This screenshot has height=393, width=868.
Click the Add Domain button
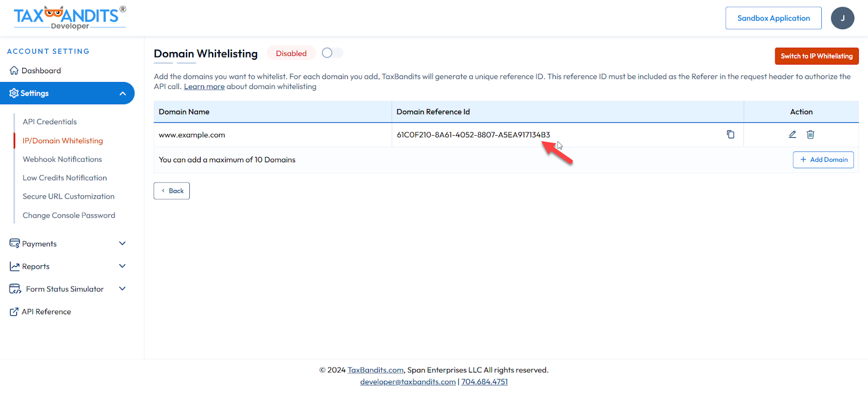(824, 160)
